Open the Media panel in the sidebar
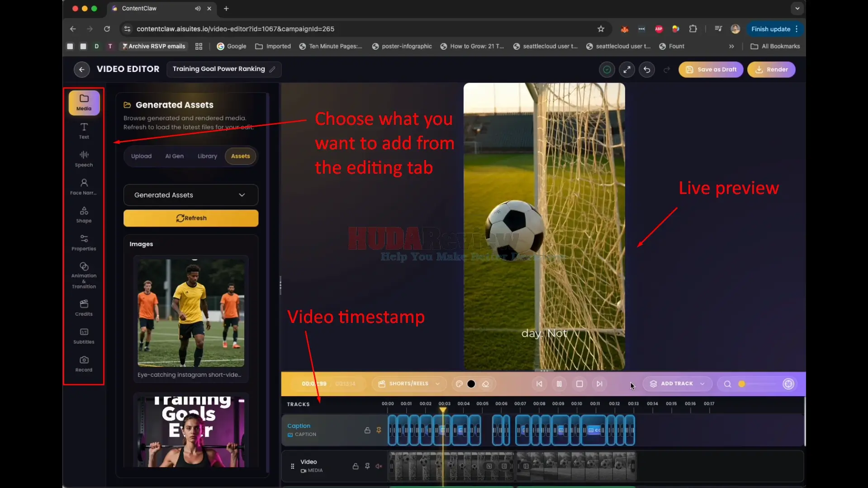This screenshot has height=488, width=868. coord(84,103)
